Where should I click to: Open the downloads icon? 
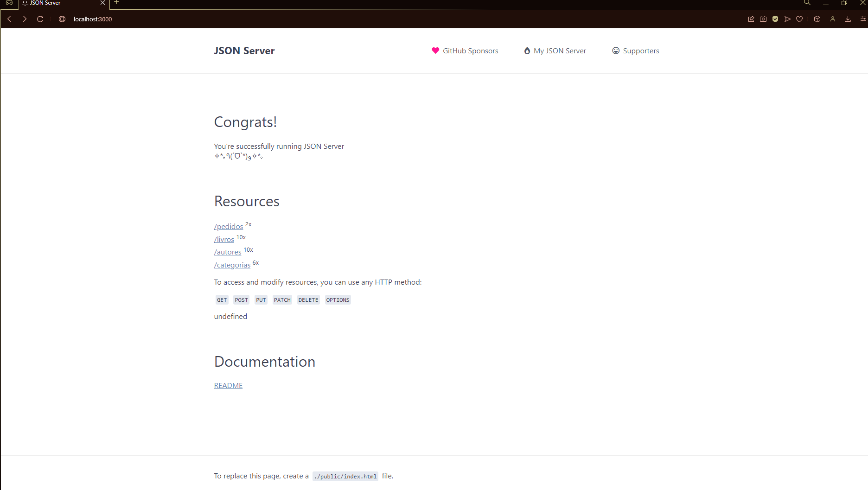click(848, 19)
